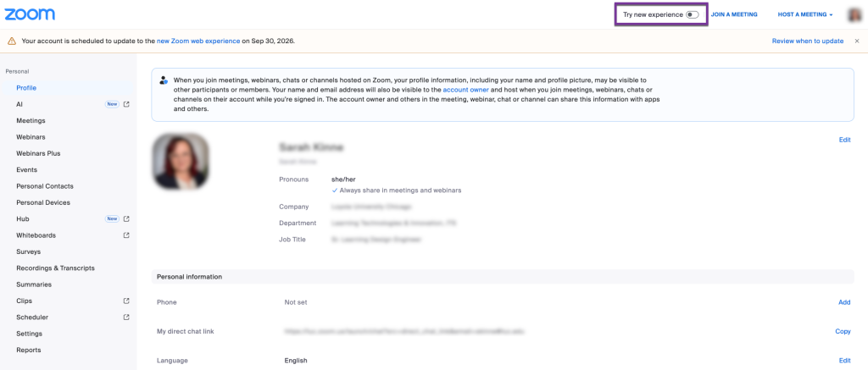Open Hub in the sidebar
The width and height of the screenshot is (868, 370).
pyautogui.click(x=23, y=219)
